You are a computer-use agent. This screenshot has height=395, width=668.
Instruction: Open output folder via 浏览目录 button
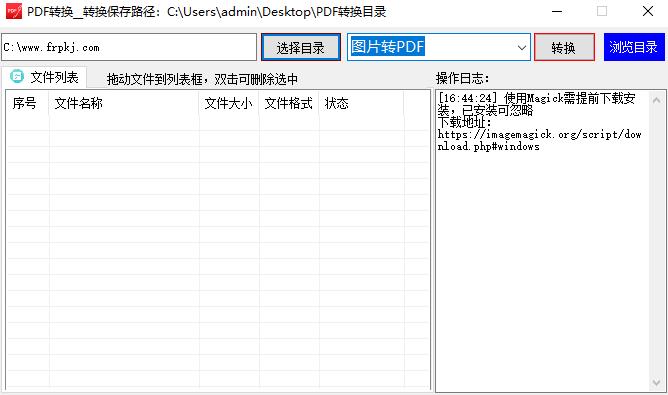click(x=634, y=47)
